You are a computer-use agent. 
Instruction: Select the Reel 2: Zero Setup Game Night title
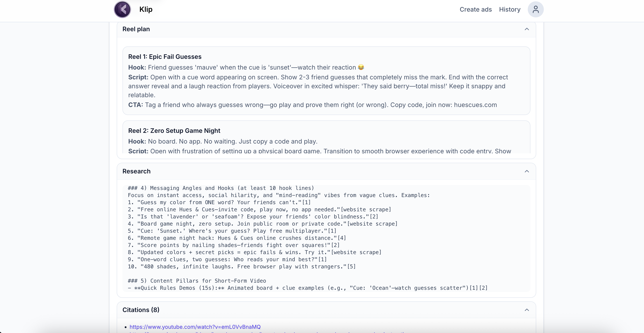tap(174, 131)
